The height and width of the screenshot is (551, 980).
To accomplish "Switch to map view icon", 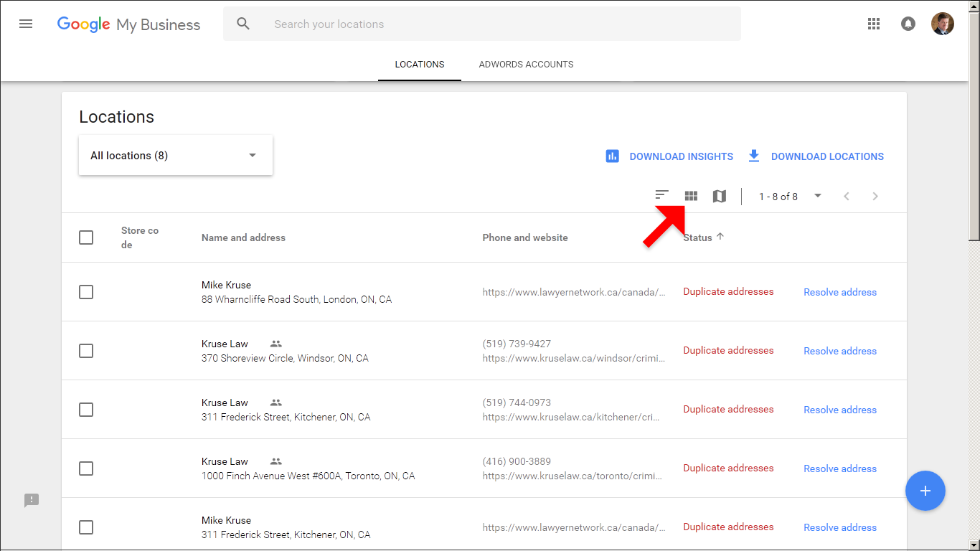I will (x=719, y=196).
